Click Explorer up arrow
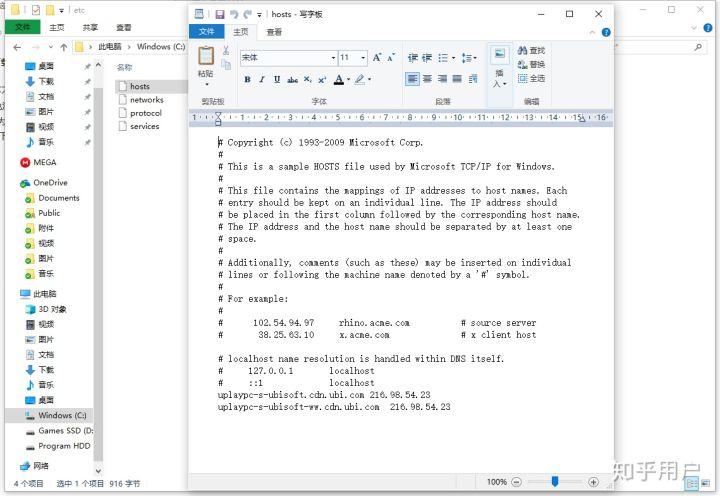This screenshot has height=496, width=720. pos(63,47)
